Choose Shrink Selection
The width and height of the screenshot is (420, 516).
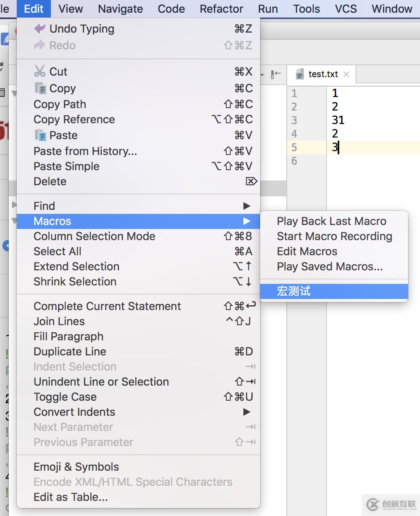[x=138, y=281]
